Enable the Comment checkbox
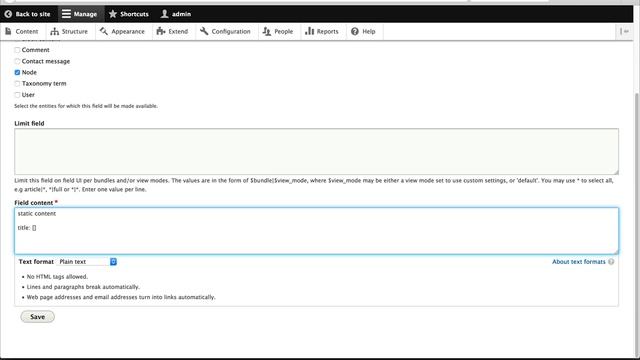640x360 pixels. click(17, 50)
